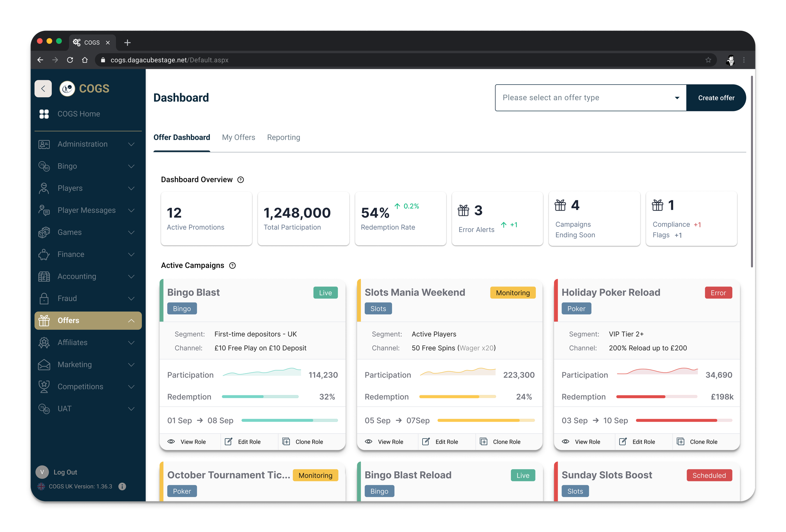Click the COGS Home grid icon

[44, 114]
